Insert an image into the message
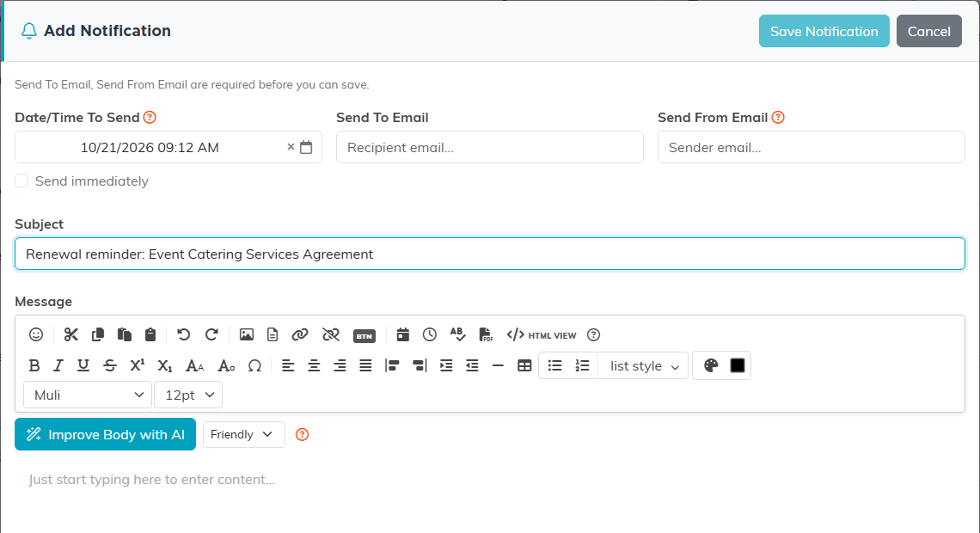The width and height of the screenshot is (980, 533). [246, 335]
